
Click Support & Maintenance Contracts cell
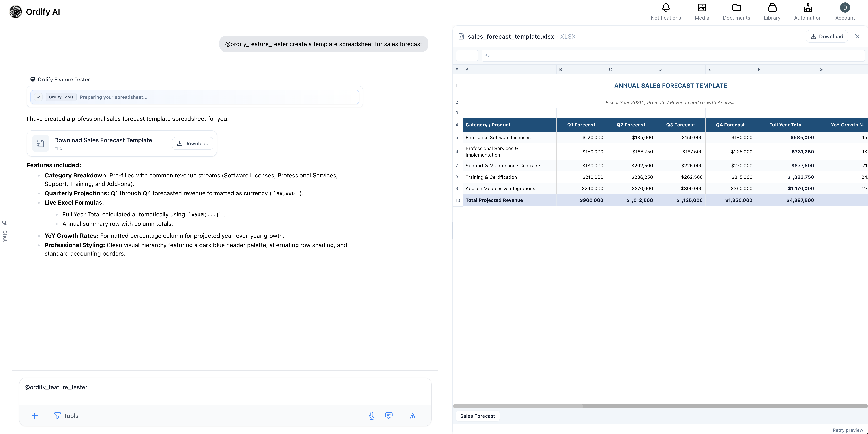pyautogui.click(x=509, y=166)
